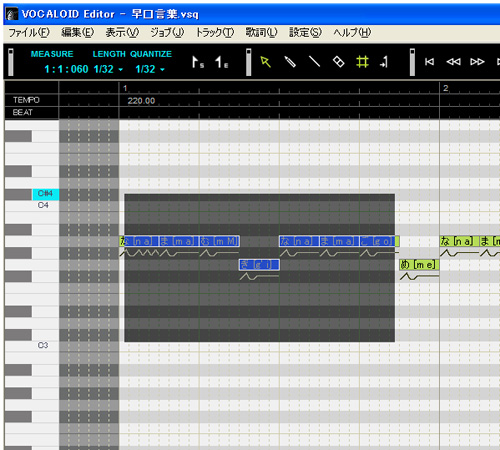Click measure 1 marker in the ruler

[x=125, y=88]
